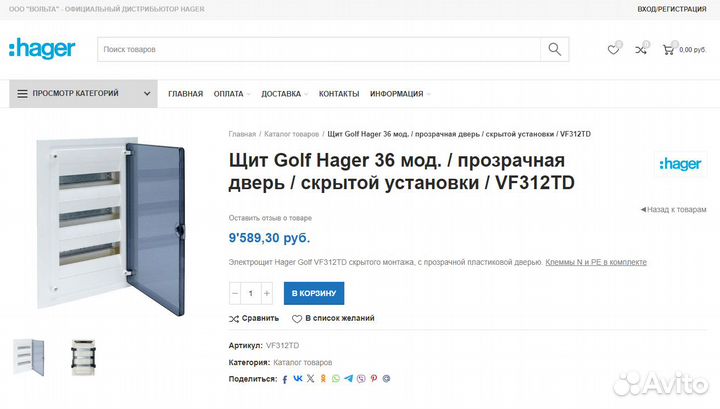Open the shopping cart icon

(x=668, y=50)
